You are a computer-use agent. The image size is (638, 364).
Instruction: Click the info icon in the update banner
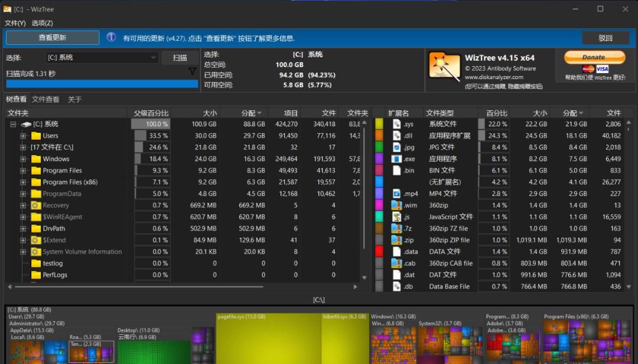pos(112,37)
